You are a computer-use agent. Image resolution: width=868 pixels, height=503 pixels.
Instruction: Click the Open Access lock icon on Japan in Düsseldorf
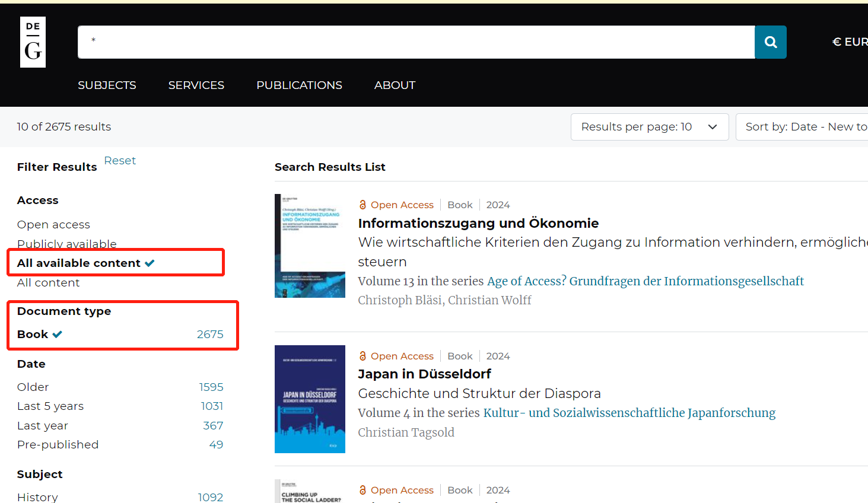(x=363, y=356)
